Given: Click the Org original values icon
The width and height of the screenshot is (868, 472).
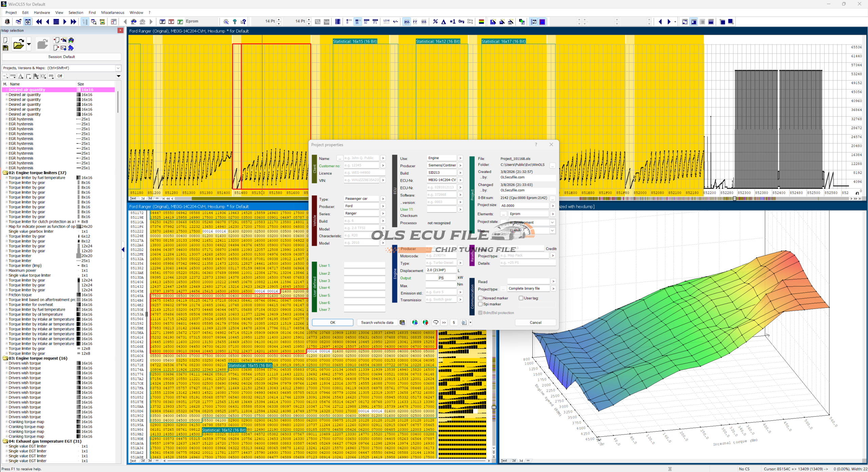Looking at the screenshot, I should pos(461,22).
